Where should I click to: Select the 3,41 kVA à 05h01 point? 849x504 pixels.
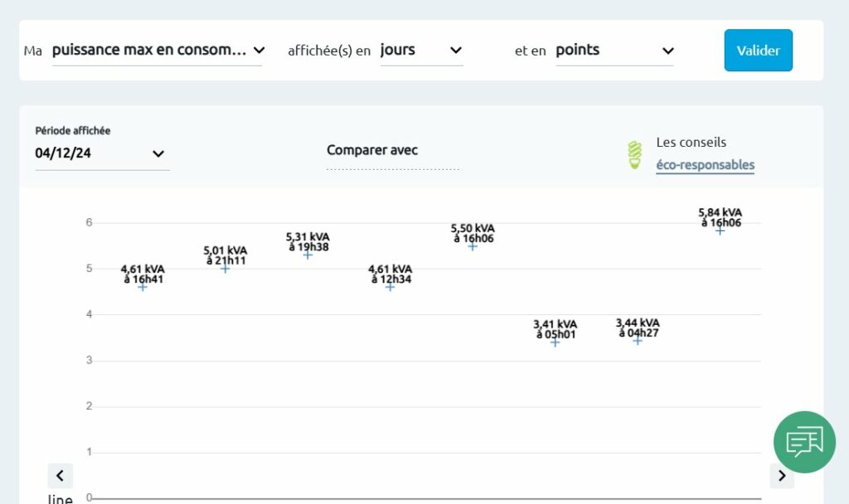555,342
